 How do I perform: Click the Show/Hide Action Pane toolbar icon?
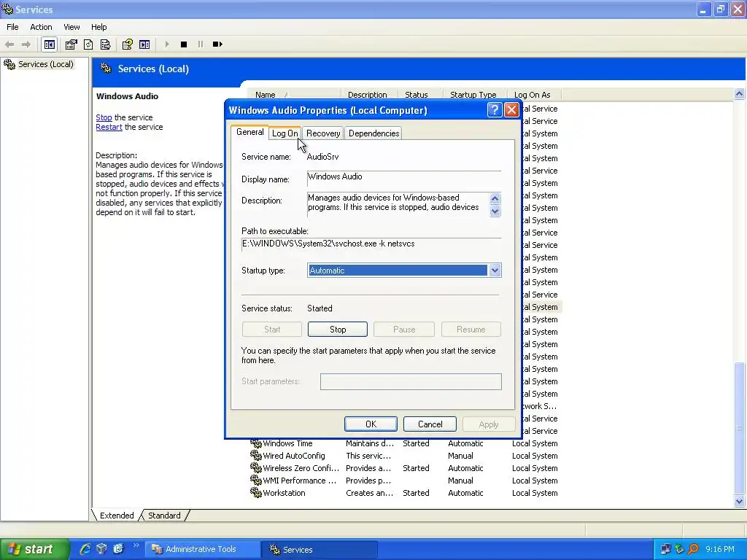coord(144,44)
